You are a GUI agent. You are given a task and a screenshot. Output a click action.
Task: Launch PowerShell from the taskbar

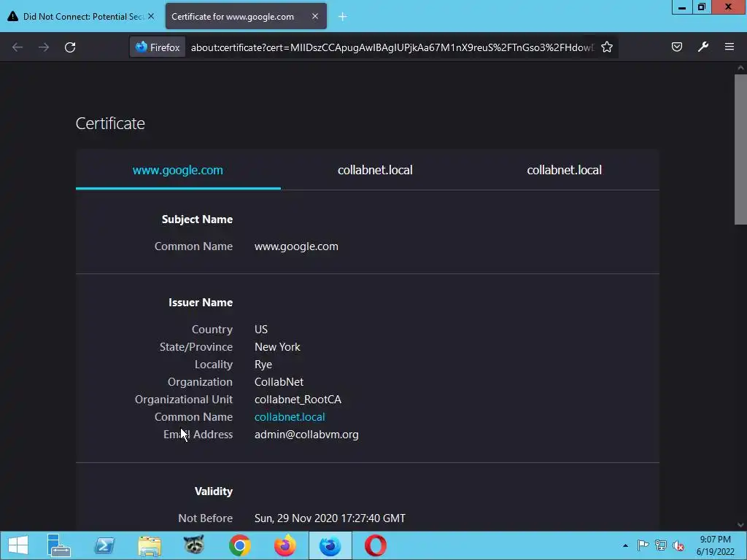pos(104,545)
